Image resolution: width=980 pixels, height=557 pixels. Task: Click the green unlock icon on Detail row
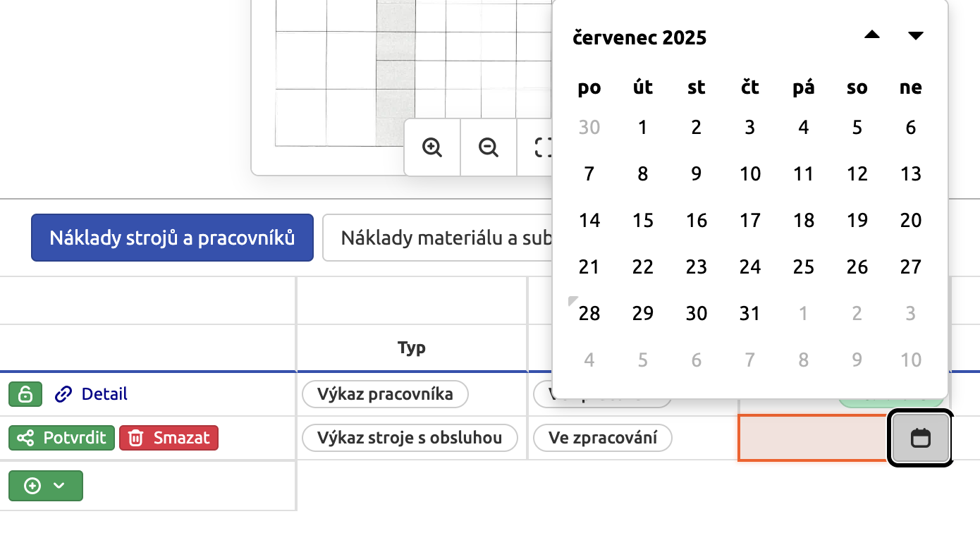(25, 394)
